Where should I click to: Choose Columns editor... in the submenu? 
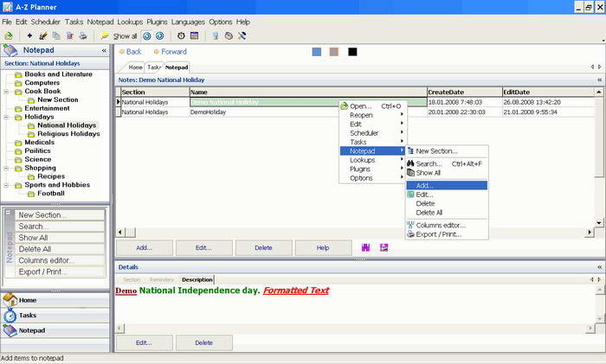click(447, 225)
